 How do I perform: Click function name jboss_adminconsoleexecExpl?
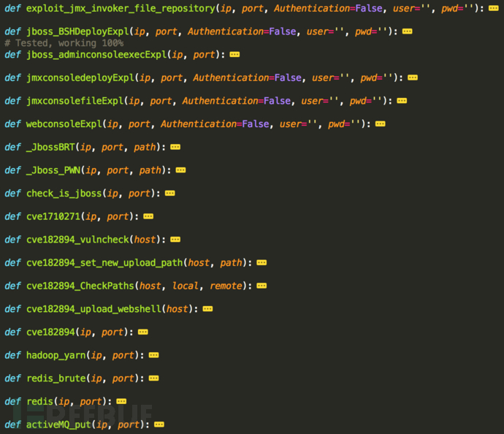point(96,55)
